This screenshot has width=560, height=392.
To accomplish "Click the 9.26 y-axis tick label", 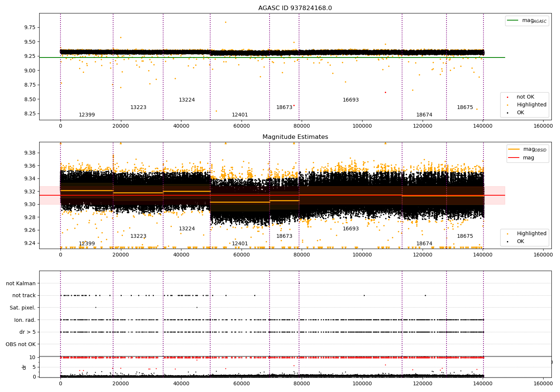I will (x=30, y=230).
